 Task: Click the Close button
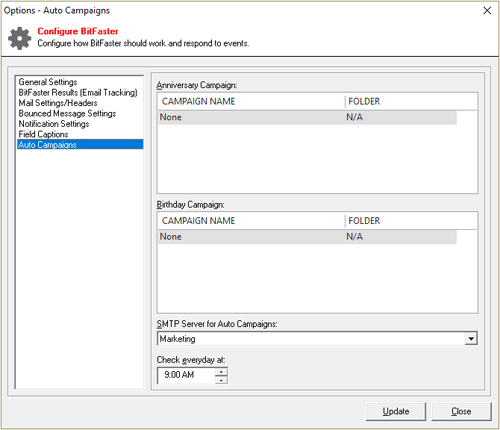(461, 411)
